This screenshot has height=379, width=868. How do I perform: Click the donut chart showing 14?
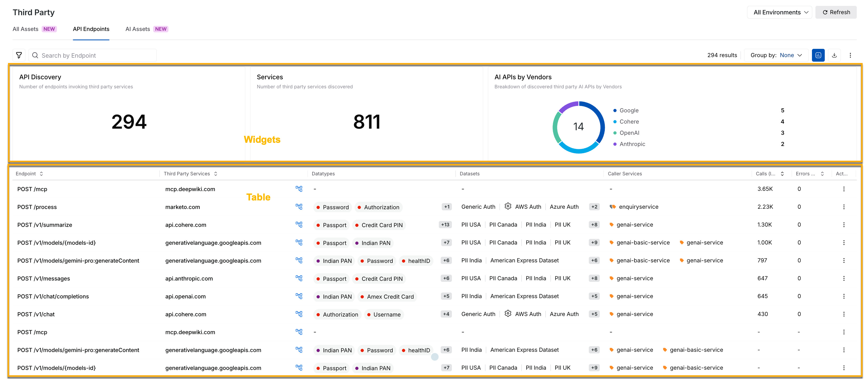pos(578,127)
